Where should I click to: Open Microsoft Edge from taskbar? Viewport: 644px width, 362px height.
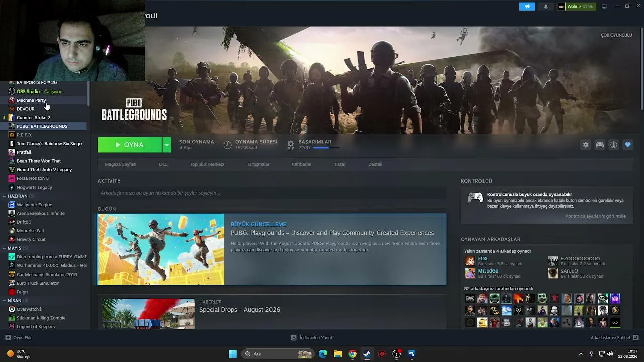[323, 354]
